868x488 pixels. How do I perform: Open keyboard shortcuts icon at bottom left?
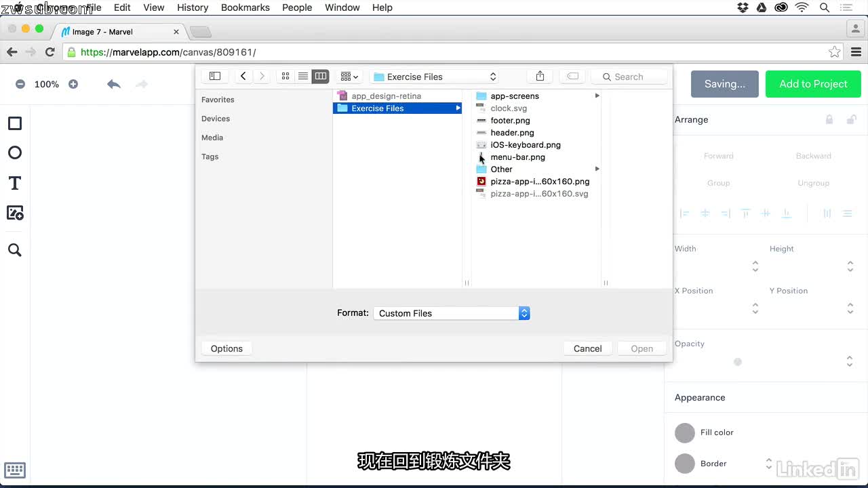(15, 470)
